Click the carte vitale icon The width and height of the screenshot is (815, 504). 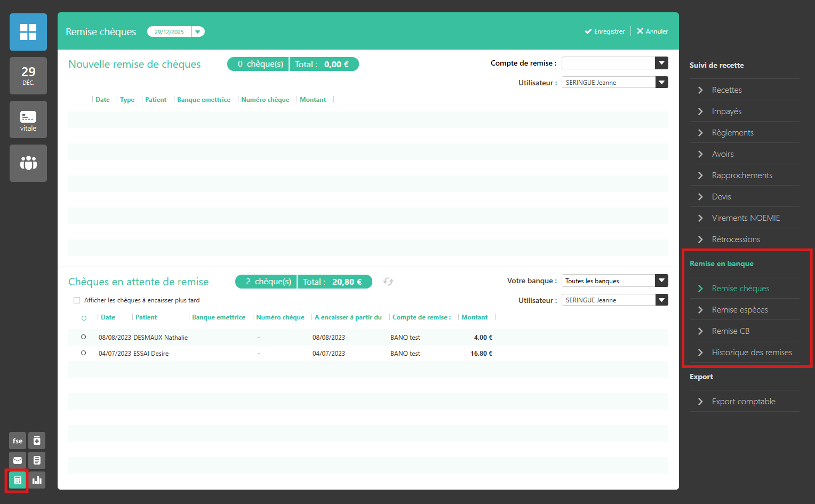pyautogui.click(x=28, y=119)
